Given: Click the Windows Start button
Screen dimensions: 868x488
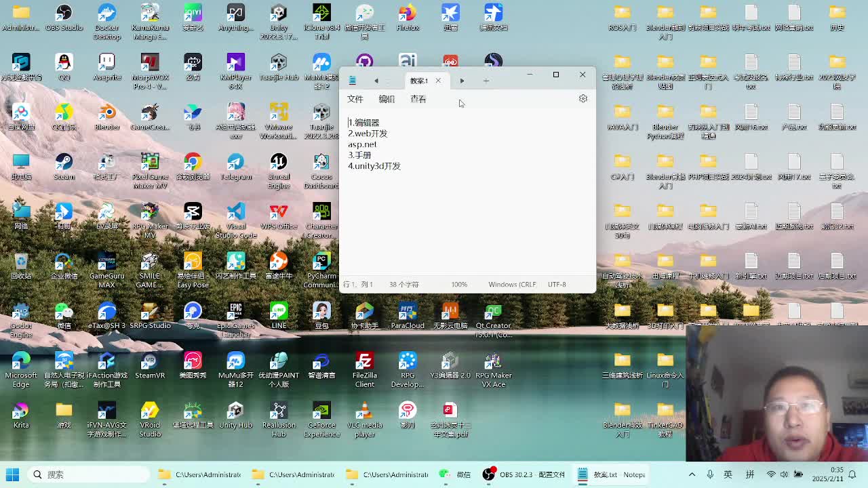Looking at the screenshot, I should (x=12, y=474).
